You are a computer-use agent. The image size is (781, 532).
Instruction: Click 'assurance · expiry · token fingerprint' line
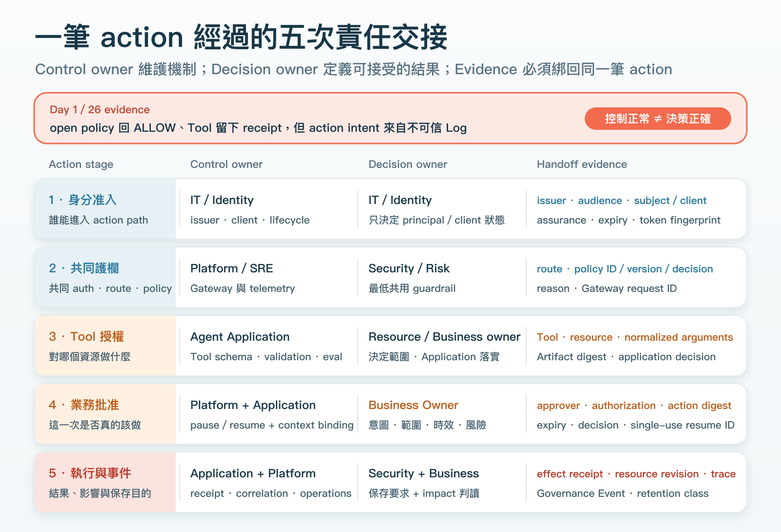tap(629, 220)
